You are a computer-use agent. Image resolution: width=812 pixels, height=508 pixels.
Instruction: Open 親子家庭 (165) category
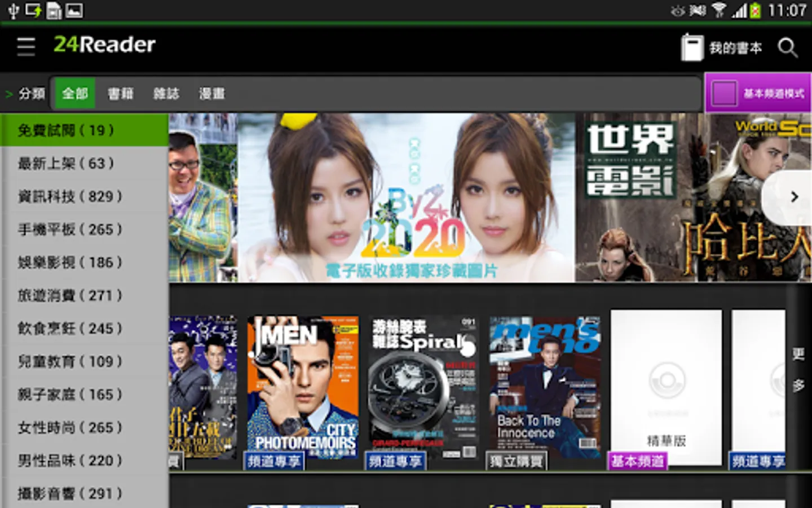pos(84,395)
